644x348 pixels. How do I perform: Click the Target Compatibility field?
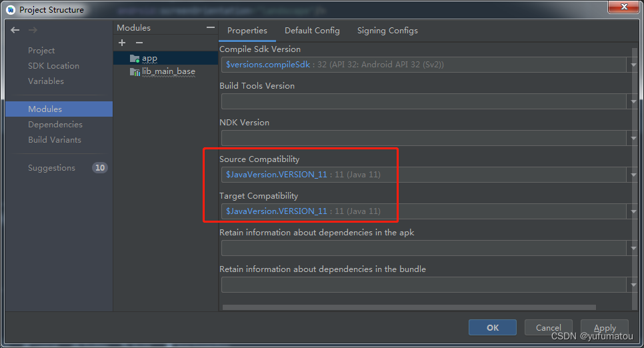[424, 211]
